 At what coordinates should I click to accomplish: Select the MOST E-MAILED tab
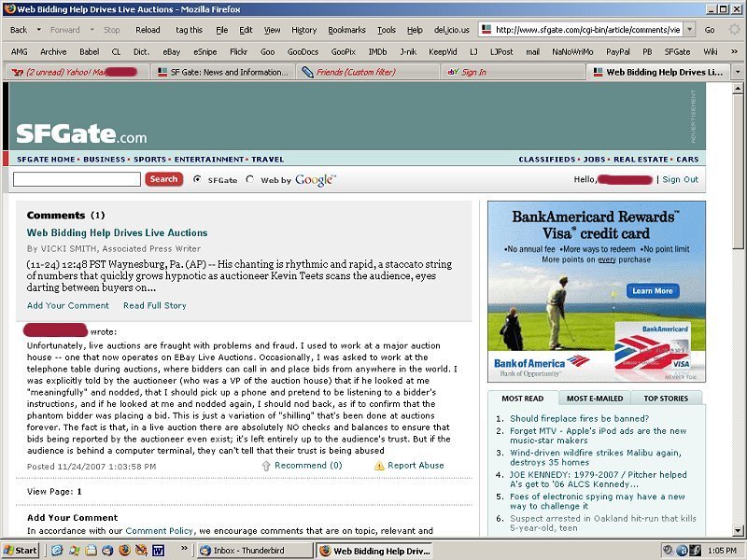pyautogui.click(x=595, y=399)
